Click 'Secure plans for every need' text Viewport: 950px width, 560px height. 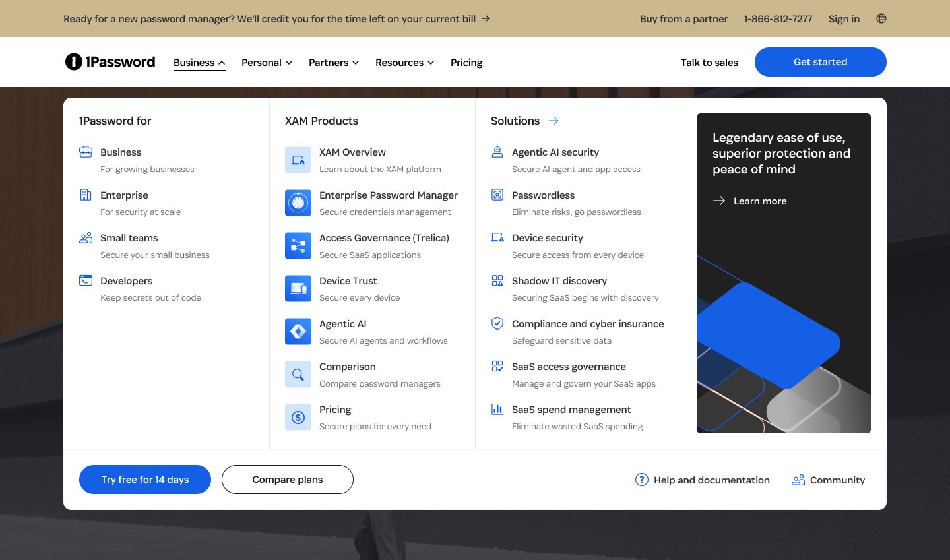coord(375,426)
